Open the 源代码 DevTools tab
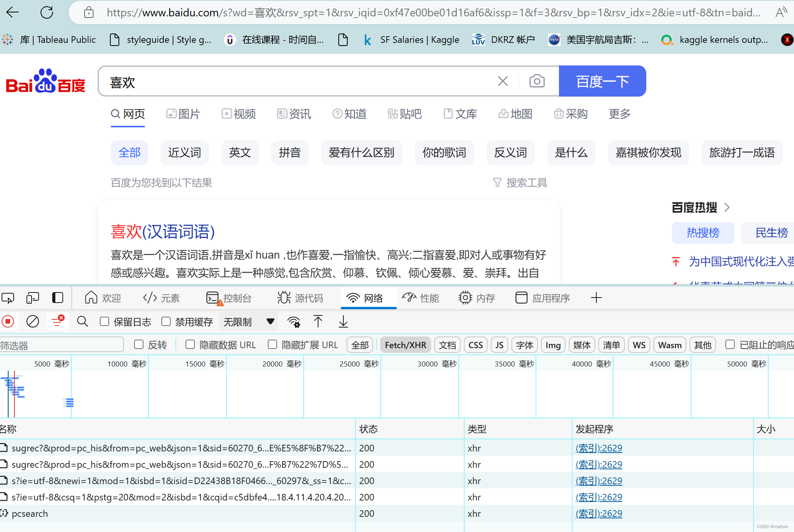The height and width of the screenshot is (532, 794). tap(300, 298)
